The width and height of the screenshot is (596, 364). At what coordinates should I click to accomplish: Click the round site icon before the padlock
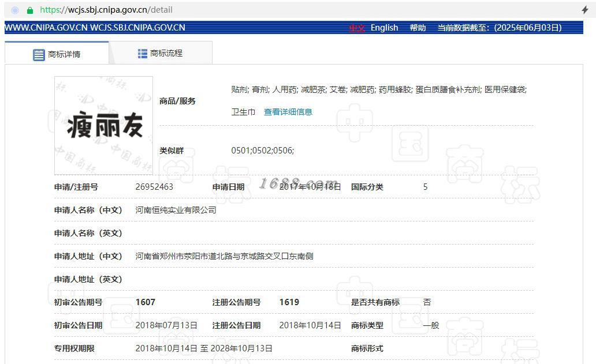coord(15,10)
